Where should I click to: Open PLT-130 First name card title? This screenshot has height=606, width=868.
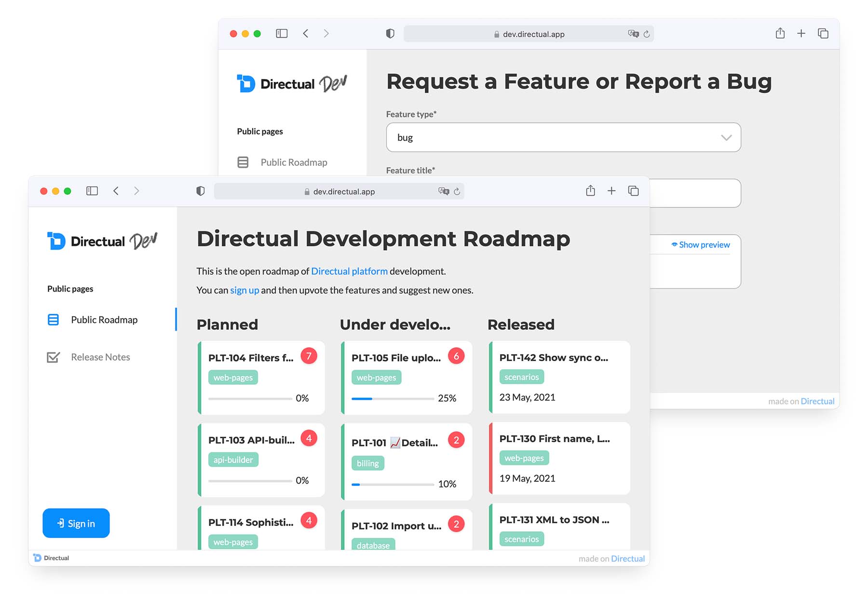pos(555,439)
